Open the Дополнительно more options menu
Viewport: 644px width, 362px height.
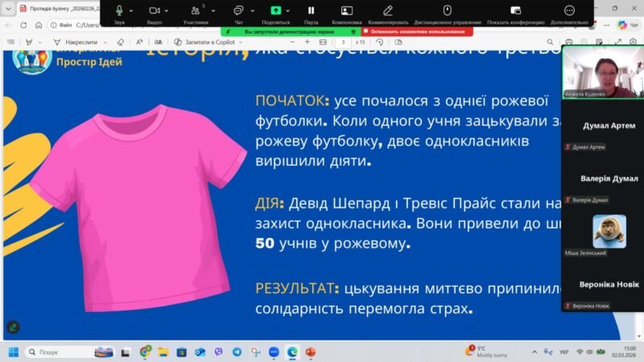click(569, 11)
